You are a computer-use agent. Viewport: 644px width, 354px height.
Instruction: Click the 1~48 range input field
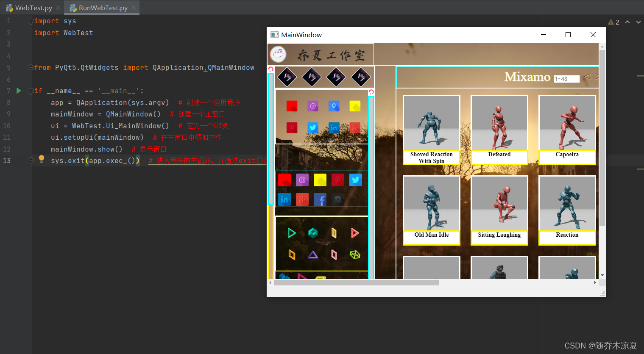(567, 79)
